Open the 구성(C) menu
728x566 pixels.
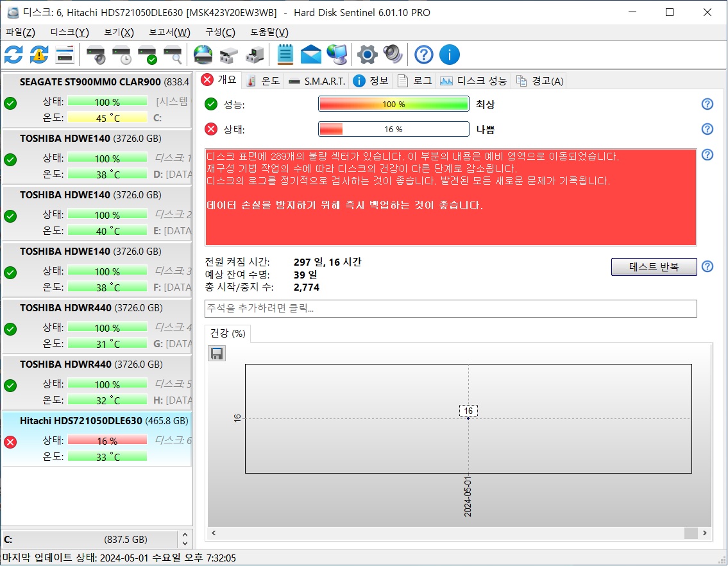(220, 33)
